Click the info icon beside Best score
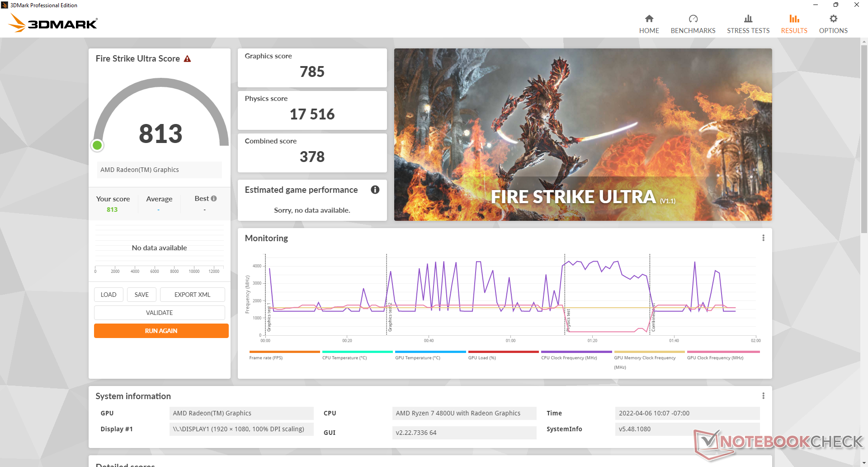The width and height of the screenshot is (868, 467). (x=214, y=198)
